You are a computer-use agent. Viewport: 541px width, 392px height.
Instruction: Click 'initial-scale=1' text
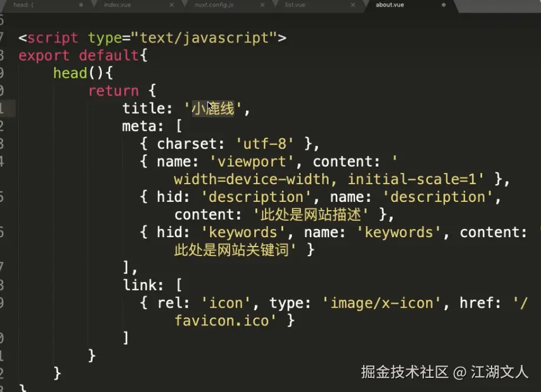pyautogui.click(x=411, y=179)
